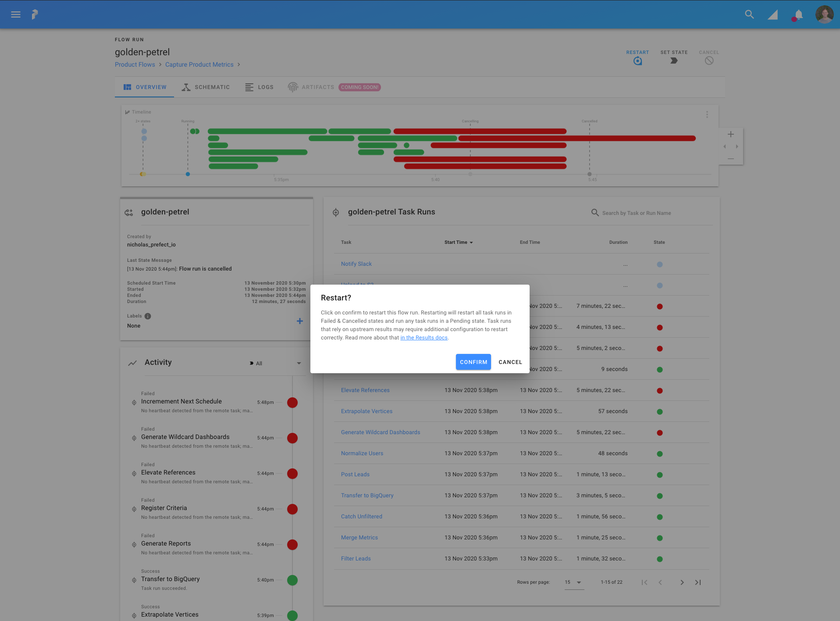Viewport: 840px width, 621px height.
Task: Open the Post Leads task run
Action: point(355,475)
